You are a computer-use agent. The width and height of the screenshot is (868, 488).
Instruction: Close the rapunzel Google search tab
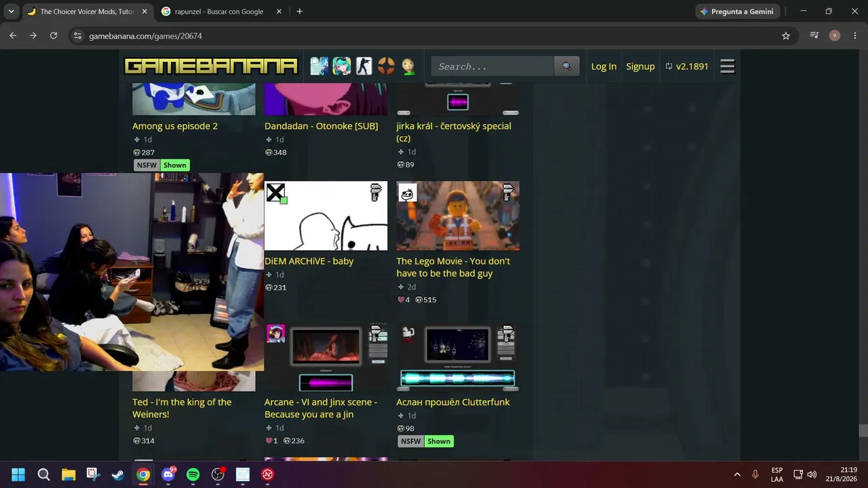[x=279, y=12]
